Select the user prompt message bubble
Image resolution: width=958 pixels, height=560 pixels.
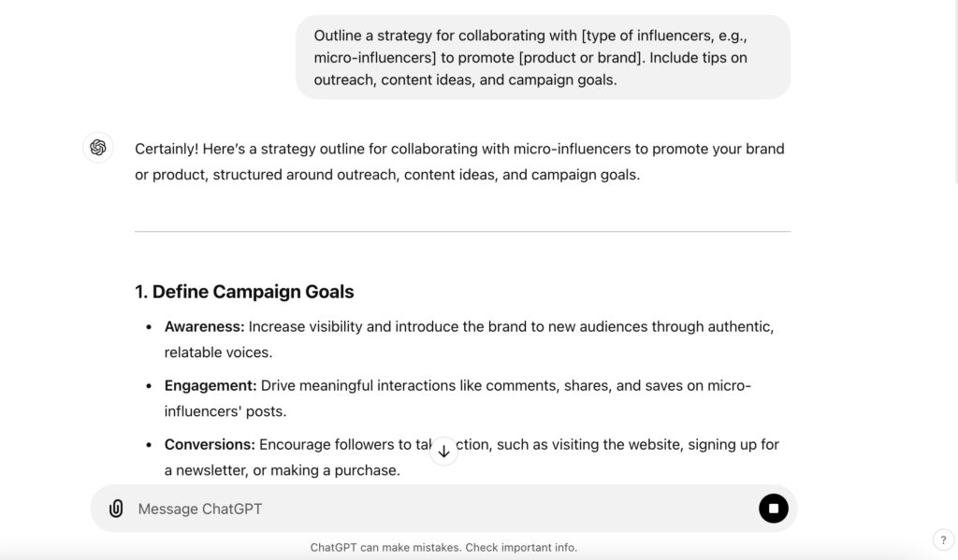coord(544,57)
